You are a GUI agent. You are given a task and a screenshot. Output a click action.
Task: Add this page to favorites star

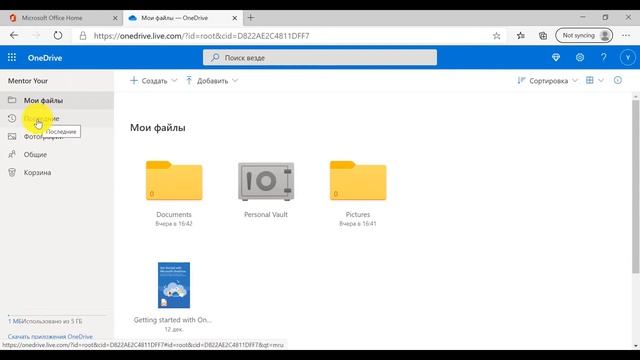[x=496, y=36]
